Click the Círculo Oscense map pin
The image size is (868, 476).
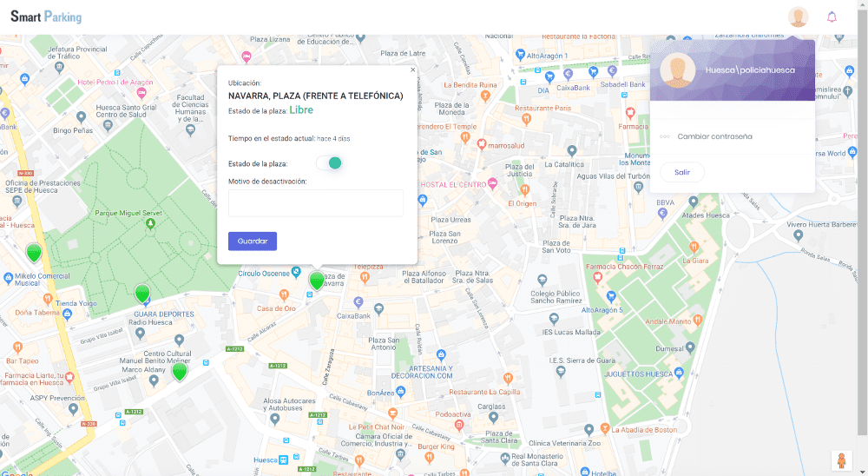pos(296,272)
